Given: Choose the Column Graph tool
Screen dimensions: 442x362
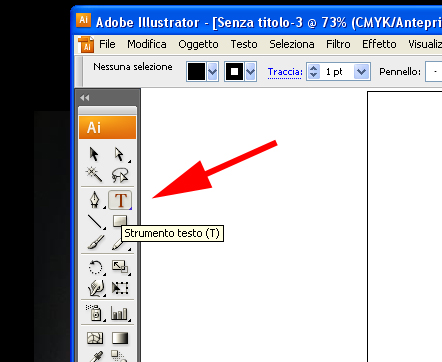Looking at the screenshot, I should [x=120, y=313].
